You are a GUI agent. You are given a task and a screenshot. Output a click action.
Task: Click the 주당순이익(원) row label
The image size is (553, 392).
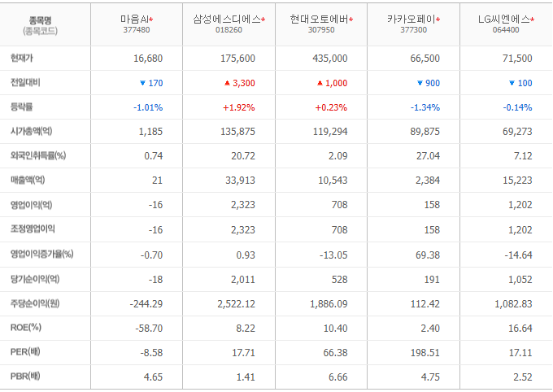point(35,303)
